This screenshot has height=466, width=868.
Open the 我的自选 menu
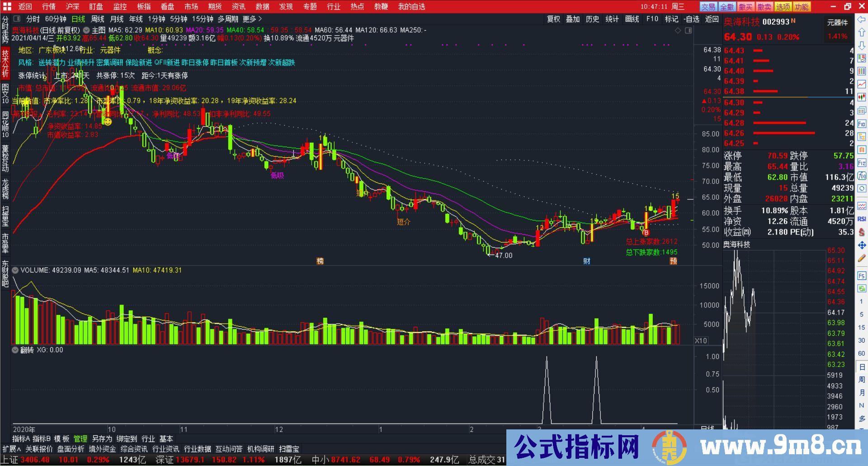point(412,6)
